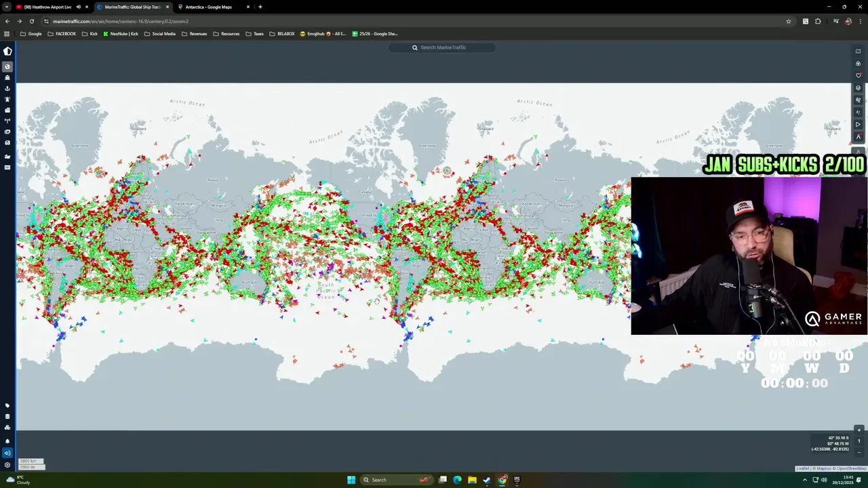Open the Google bookmarks folder
This screenshot has height=488, width=868.
31,34
